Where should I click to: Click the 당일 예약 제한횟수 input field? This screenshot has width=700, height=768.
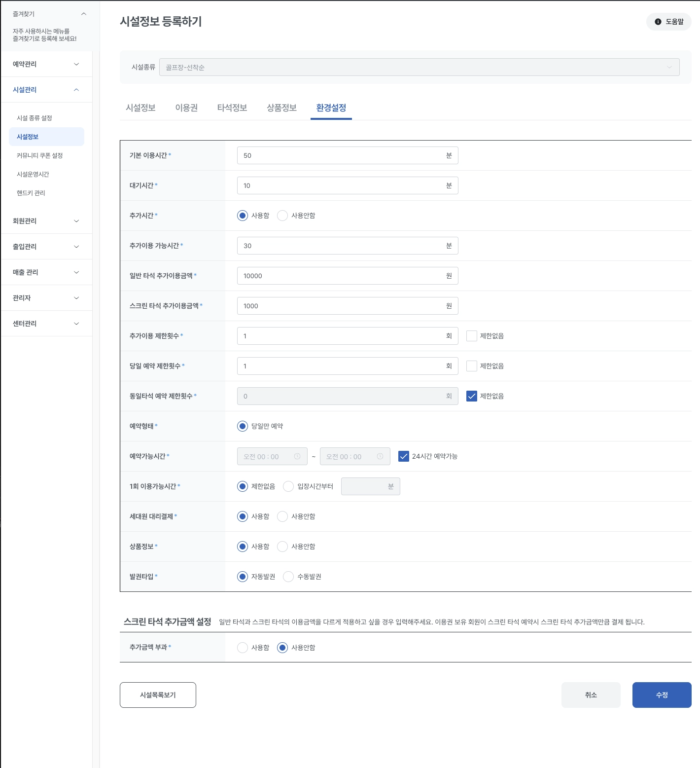tap(348, 366)
